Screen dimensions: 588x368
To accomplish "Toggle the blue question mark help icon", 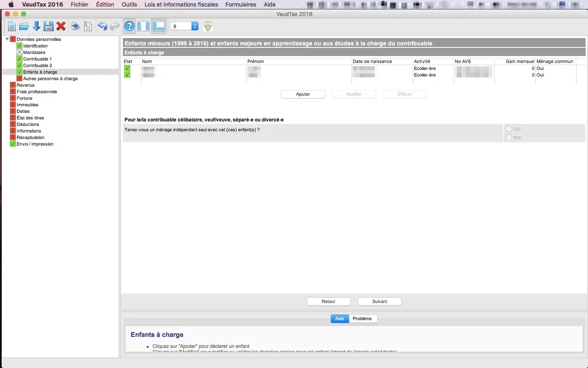I will [x=129, y=27].
